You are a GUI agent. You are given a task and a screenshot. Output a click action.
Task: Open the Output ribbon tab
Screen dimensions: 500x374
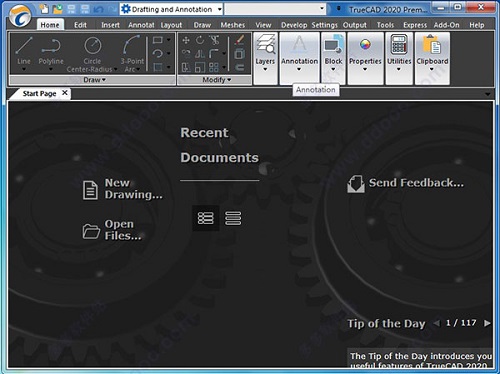pyautogui.click(x=355, y=25)
